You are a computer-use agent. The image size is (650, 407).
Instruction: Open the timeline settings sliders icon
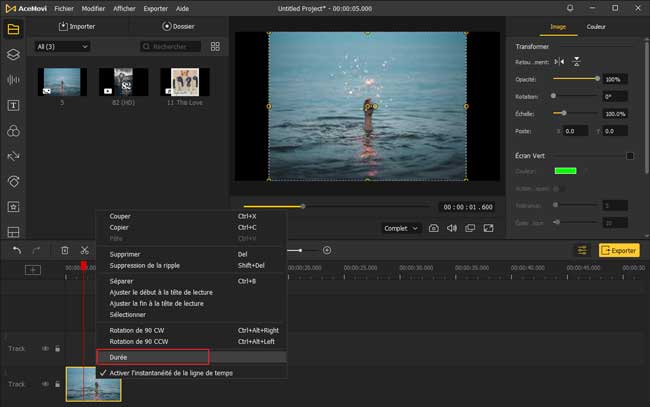pos(582,250)
